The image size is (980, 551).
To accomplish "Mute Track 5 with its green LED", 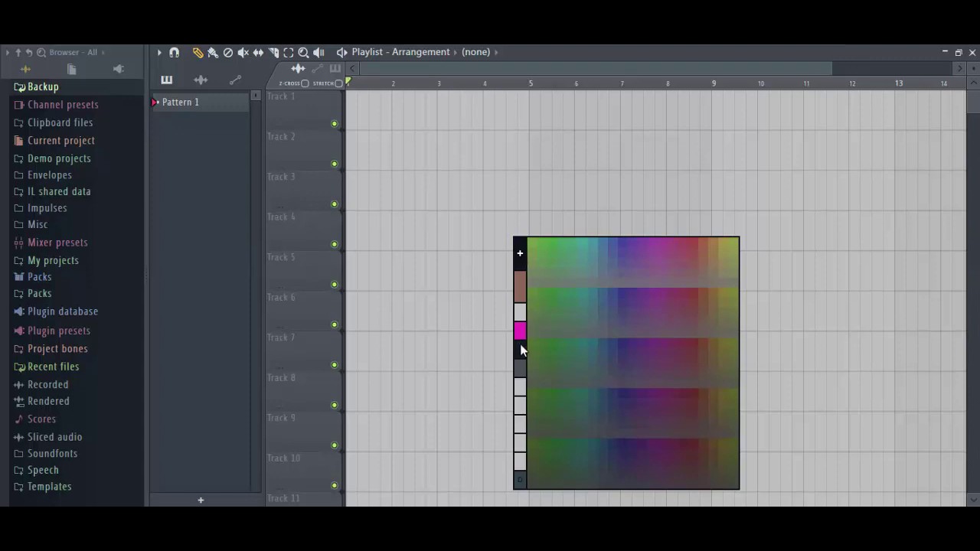I will 335,284.
